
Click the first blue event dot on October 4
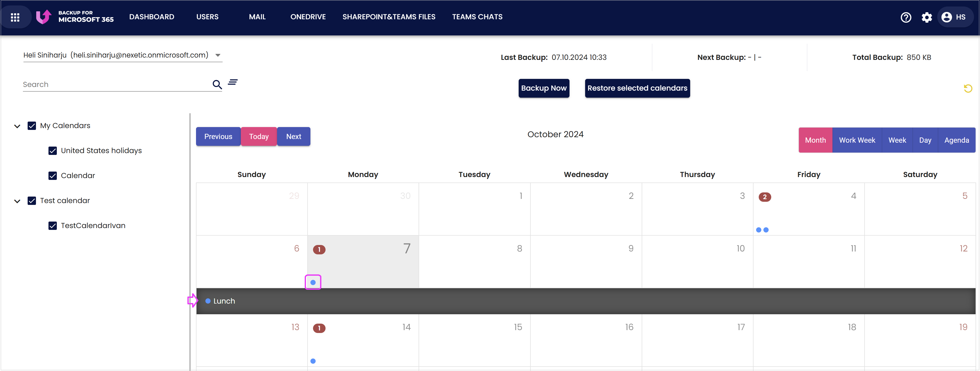[758, 230]
